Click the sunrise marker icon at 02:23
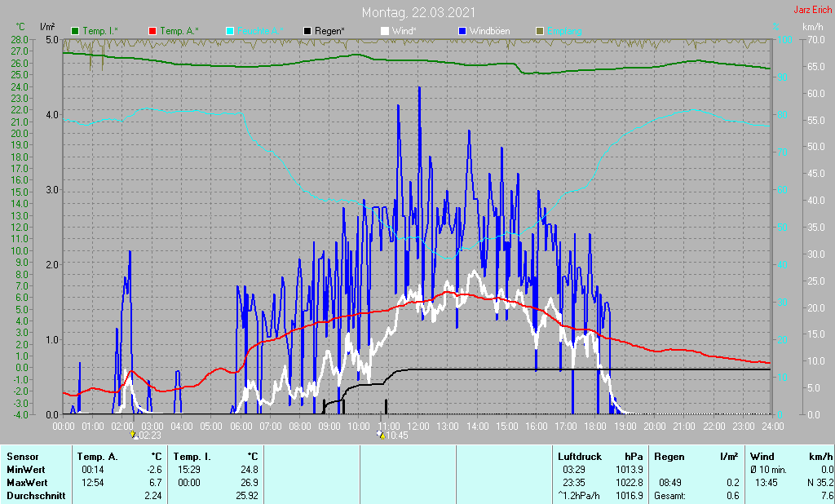Image resolution: width=835 pixels, height=504 pixels. click(x=134, y=435)
